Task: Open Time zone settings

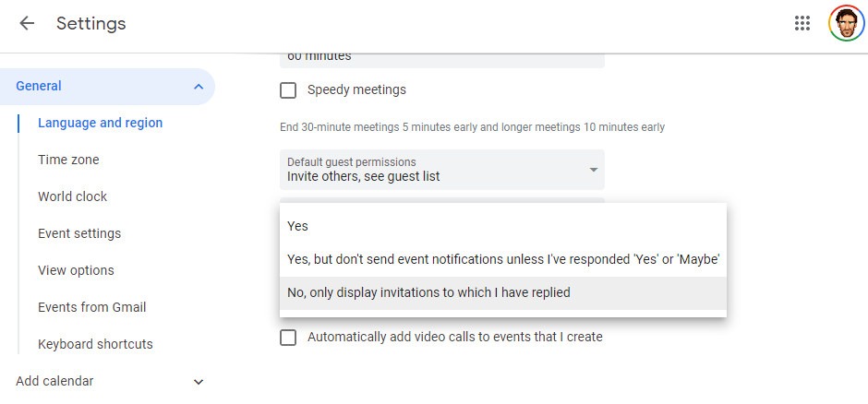Action: coord(68,160)
